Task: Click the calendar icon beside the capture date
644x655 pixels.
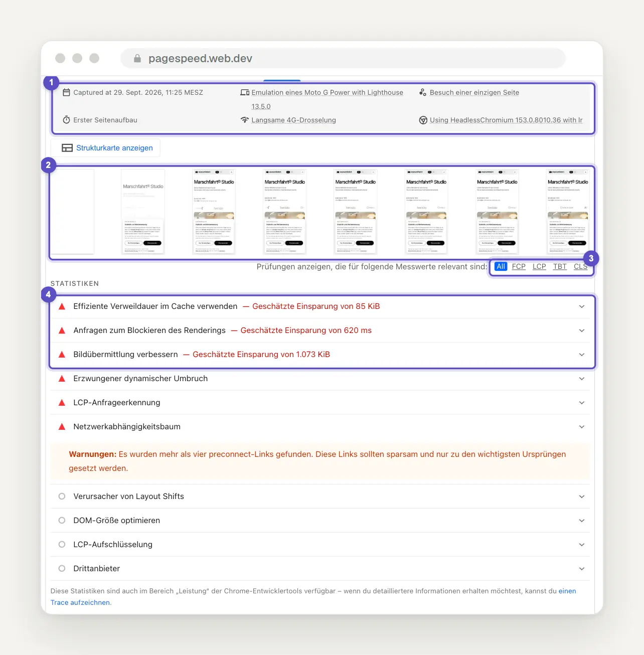Action: (x=66, y=92)
